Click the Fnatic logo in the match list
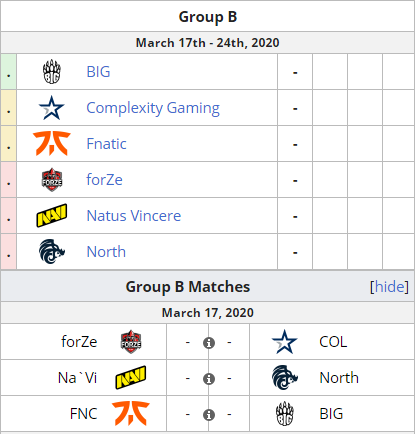This screenshot has width=417, height=434. point(131,413)
